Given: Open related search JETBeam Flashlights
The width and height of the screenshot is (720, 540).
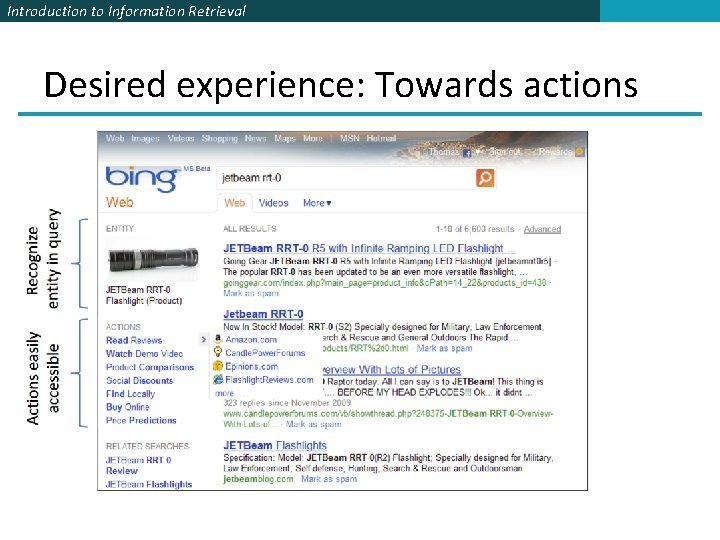Looking at the screenshot, I should tap(149, 484).
